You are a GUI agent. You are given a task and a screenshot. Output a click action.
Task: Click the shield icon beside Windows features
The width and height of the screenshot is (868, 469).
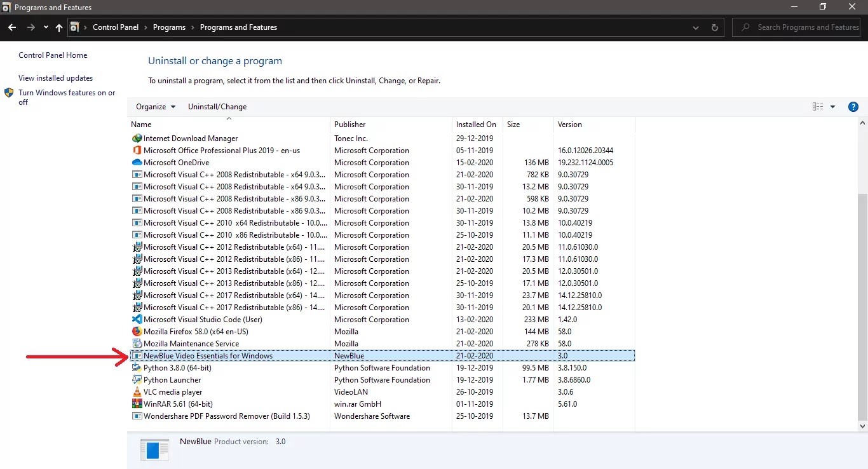pos(9,93)
